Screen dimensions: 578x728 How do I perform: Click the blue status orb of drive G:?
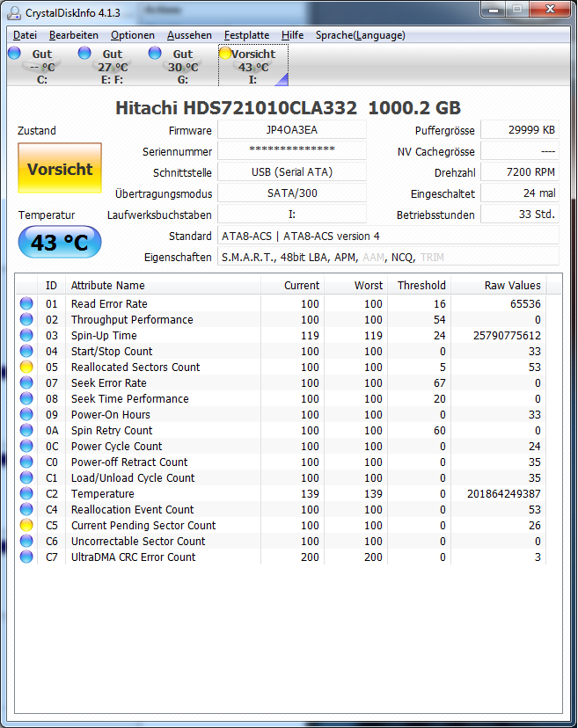(x=155, y=53)
